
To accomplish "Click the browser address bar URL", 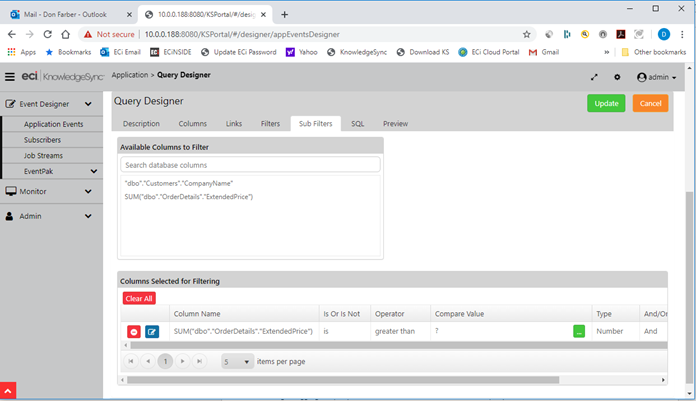I will pos(242,34).
